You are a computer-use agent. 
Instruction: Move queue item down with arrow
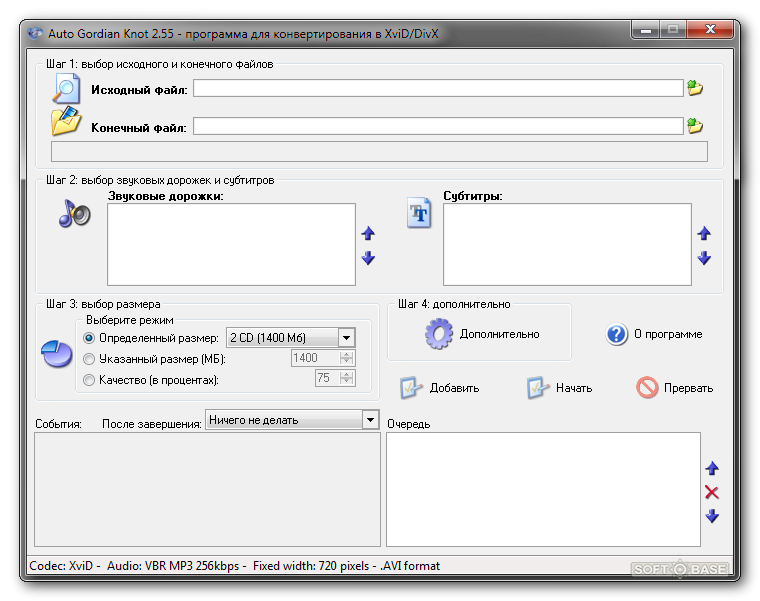(x=712, y=516)
